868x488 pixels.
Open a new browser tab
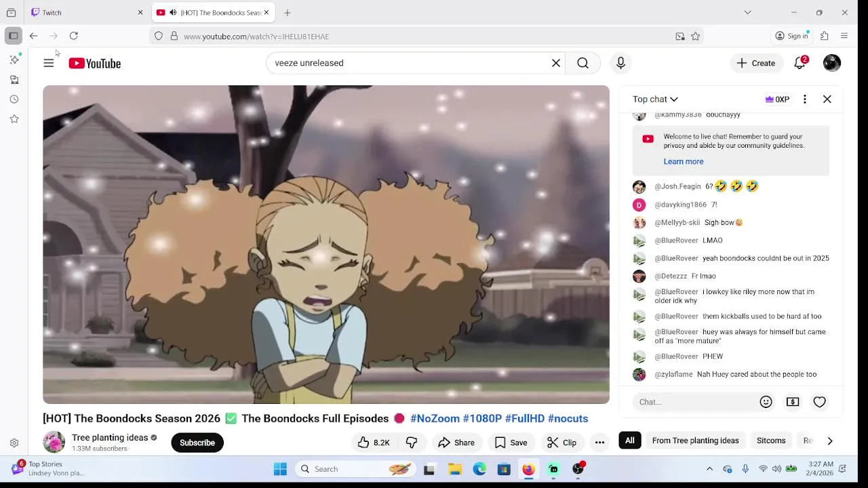point(288,12)
